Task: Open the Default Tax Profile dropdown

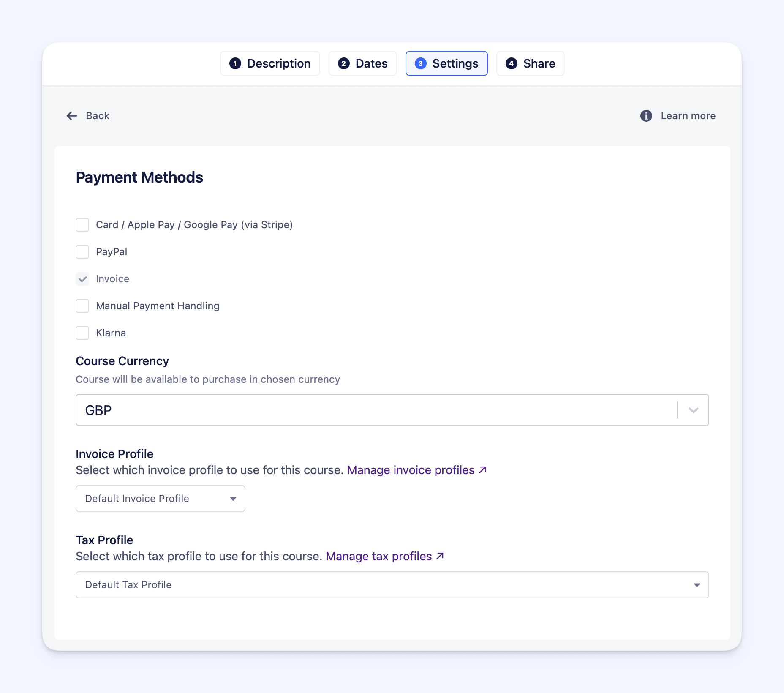Action: click(x=392, y=585)
